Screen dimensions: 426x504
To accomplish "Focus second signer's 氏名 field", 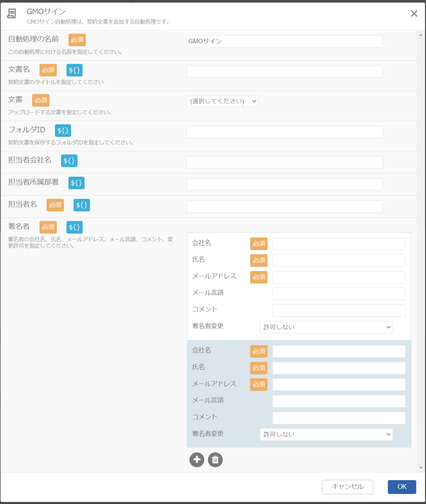I will [x=339, y=368].
